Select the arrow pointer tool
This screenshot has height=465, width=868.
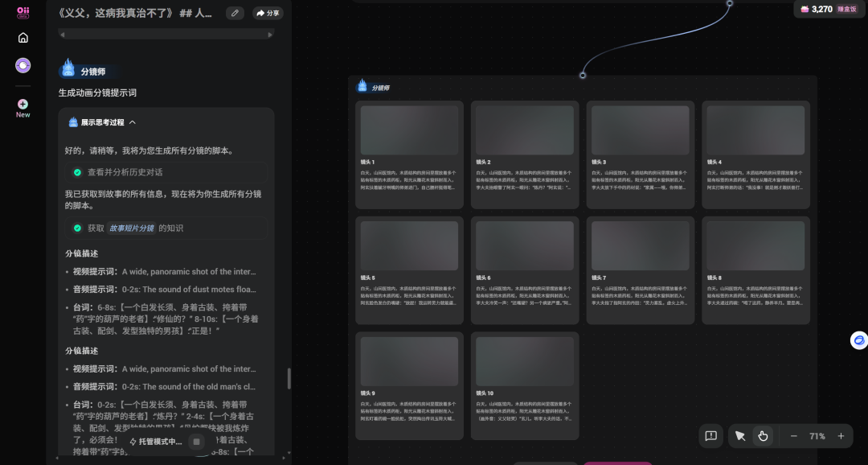(740, 436)
